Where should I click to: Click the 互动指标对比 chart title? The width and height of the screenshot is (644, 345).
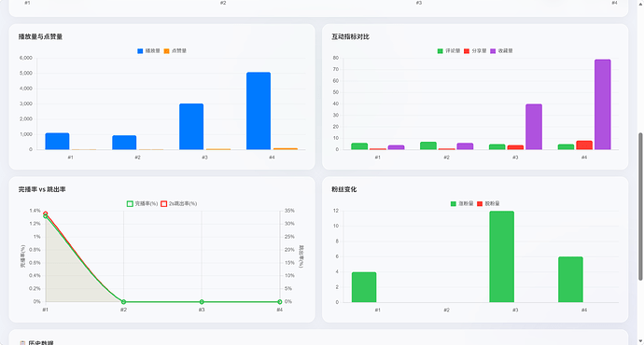350,37
